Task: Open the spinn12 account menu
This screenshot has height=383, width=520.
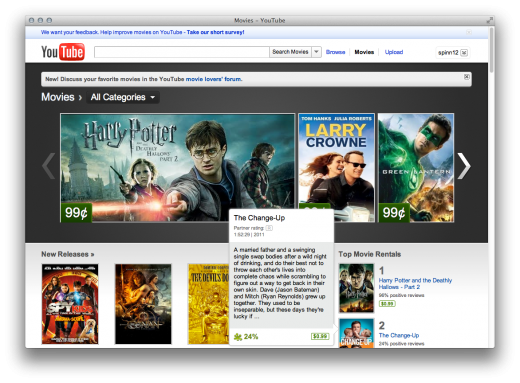Action: (453, 52)
